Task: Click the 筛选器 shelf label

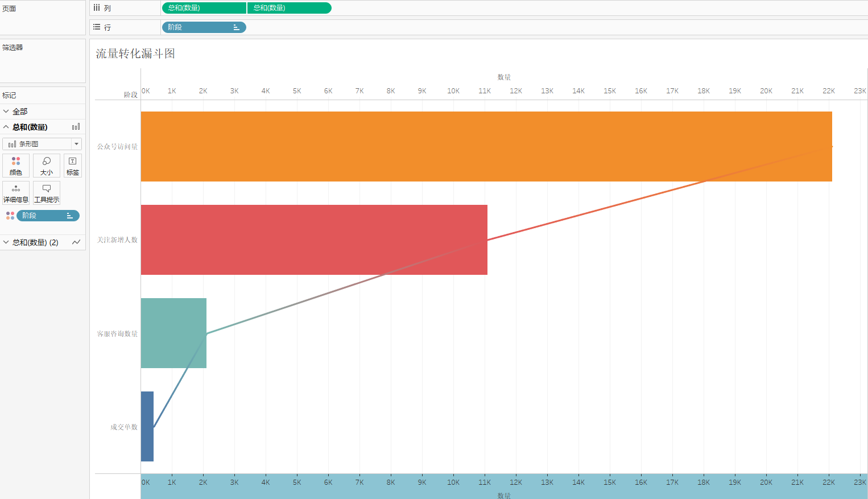Action: [x=13, y=47]
